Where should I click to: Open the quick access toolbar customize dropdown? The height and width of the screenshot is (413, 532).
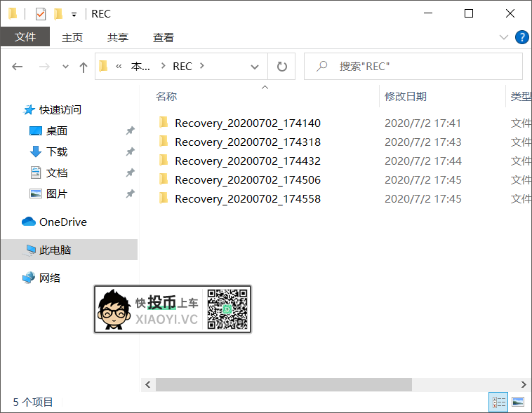74,14
